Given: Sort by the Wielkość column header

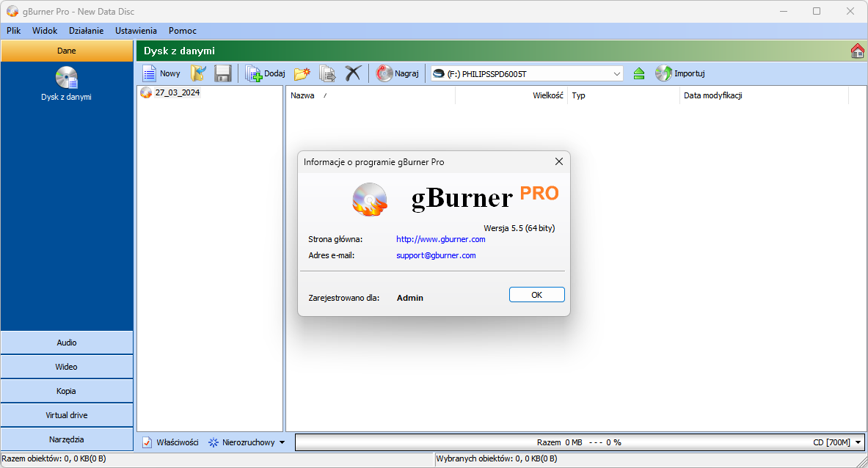Looking at the screenshot, I should pos(511,95).
